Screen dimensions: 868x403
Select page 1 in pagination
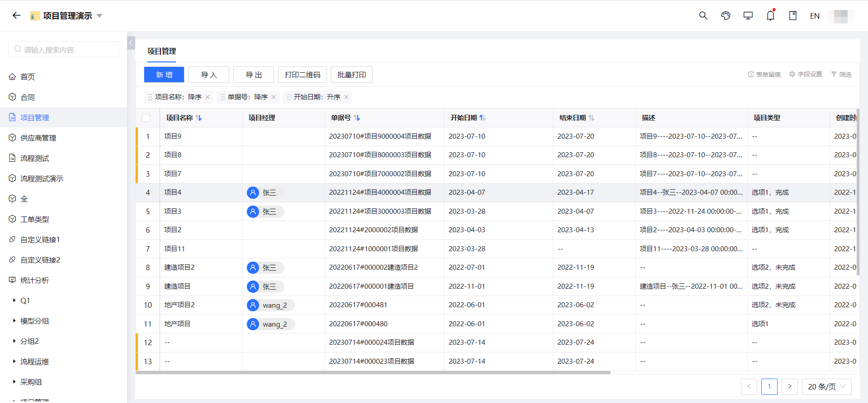[x=769, y=387]
